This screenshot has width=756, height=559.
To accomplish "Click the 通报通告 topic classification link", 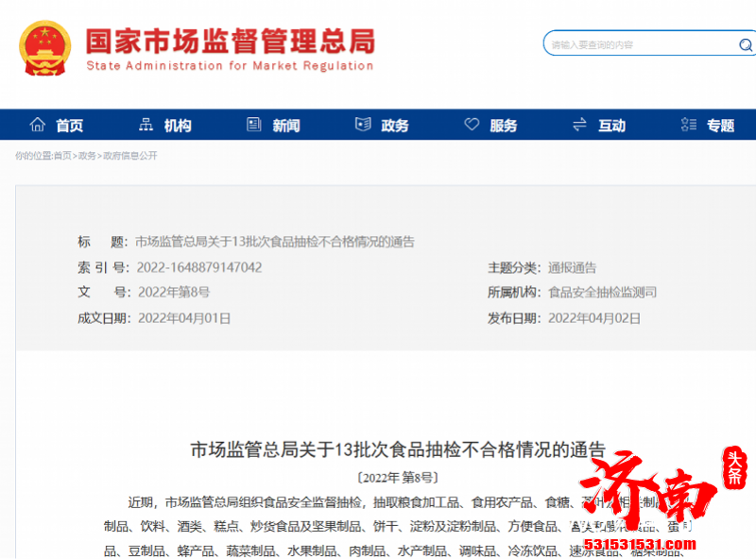I will (573, 267).
